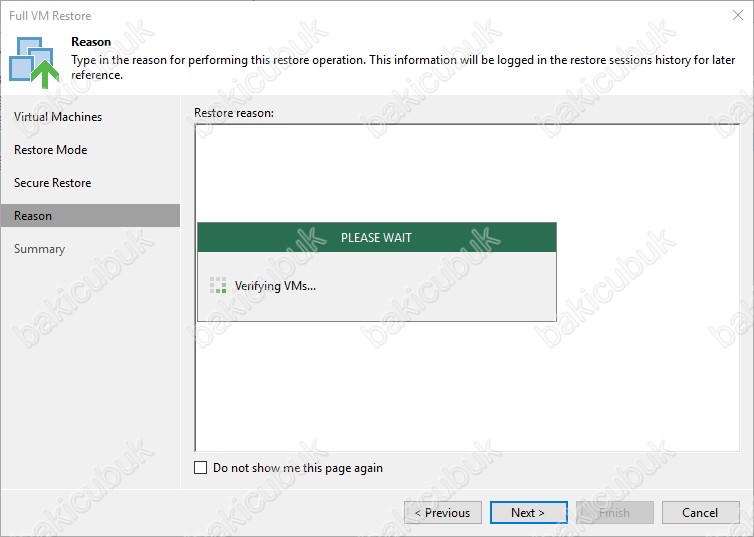Image resolution: width=754 pixels, height=537 pixels.
Task: Go to the Virtual Machines step
Action: (58, 117)
